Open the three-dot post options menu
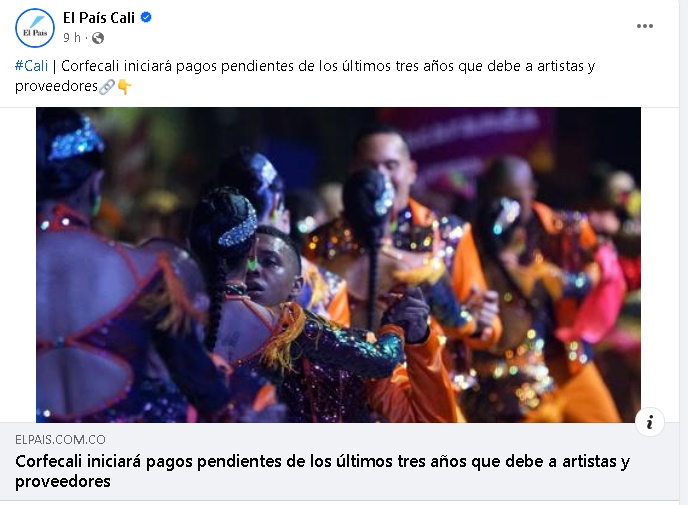Viewport: 688px width, 505px height. coord(645,26)
